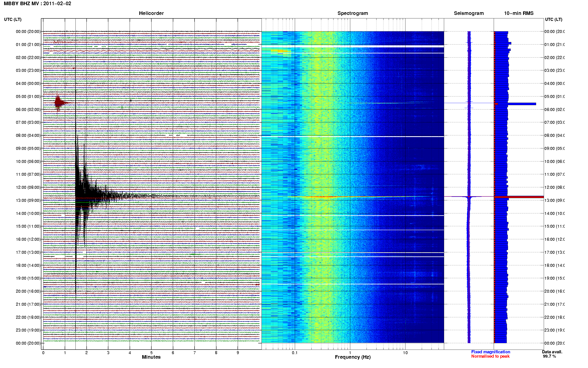Screen dimensions: 588x368
Task: Click the left "UTC (LT)" axis header
Action: click(x=13, y=19)
